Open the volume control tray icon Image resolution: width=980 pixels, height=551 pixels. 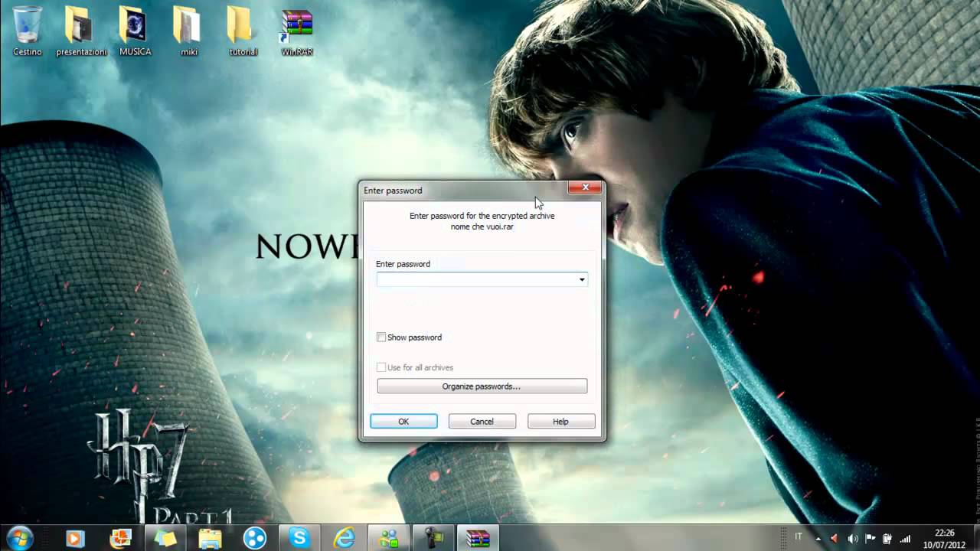853,538
